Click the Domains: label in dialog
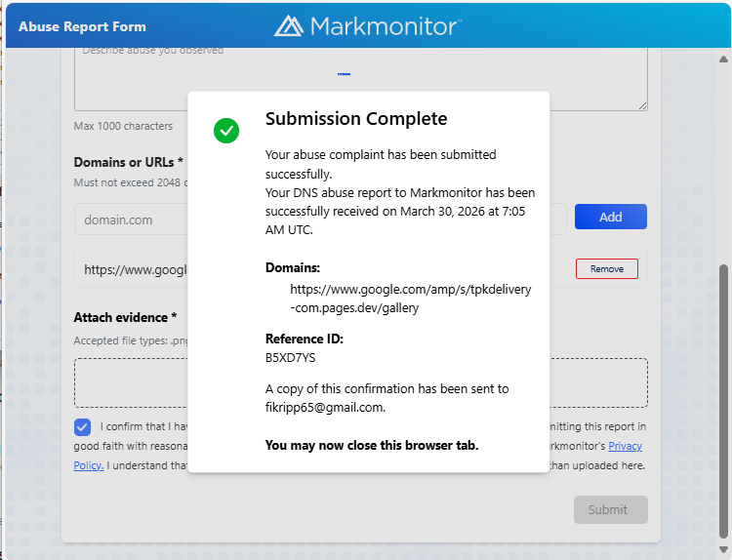Viewport: 732px width, 560px height. tap(293, 268)
